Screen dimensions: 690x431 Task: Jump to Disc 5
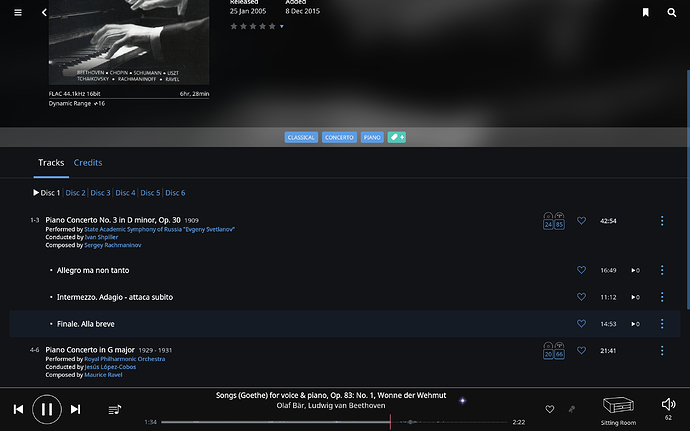click(x=150, y=193)
